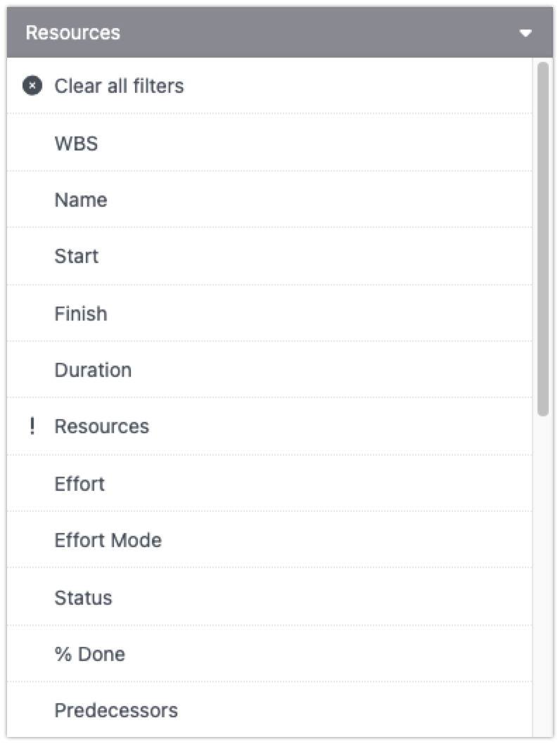560x744 pixels.
Task: Pick Finish from the column list
Action: 81,313
